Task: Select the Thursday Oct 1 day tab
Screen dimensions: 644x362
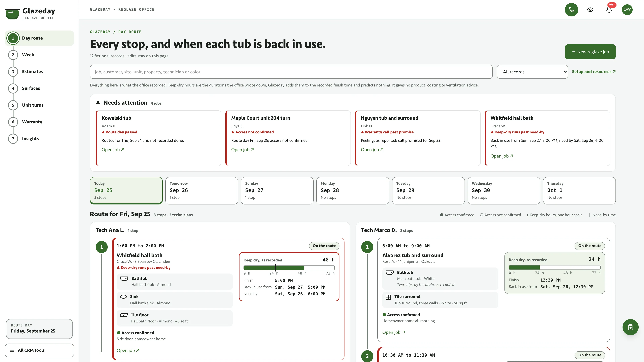Action: [579, 191]
